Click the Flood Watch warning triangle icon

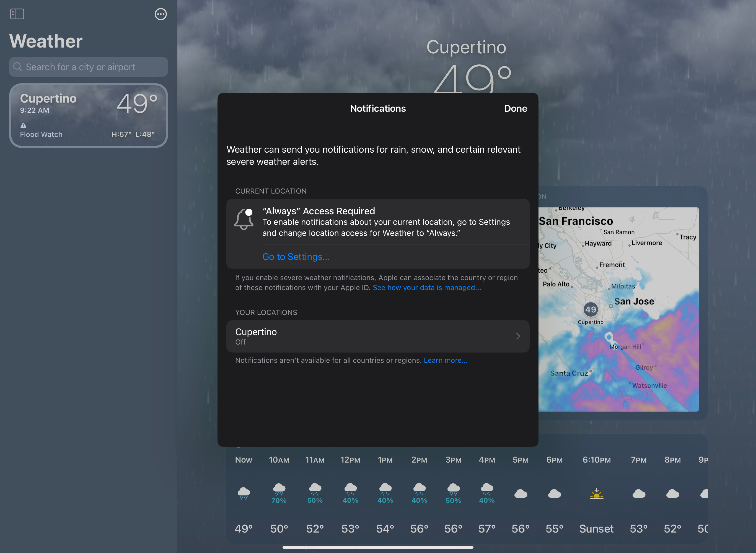pyautogui.click(x=24, y=125)
